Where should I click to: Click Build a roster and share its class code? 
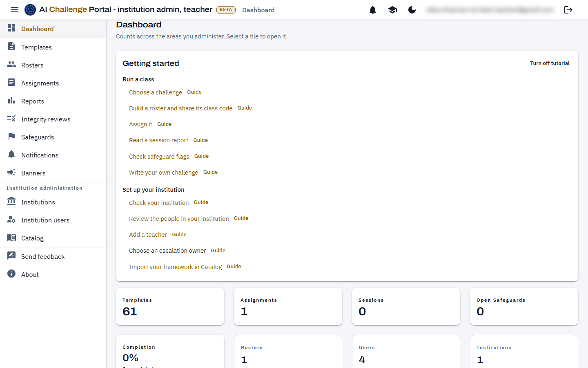pyautogui.click(x=180, y=108)
